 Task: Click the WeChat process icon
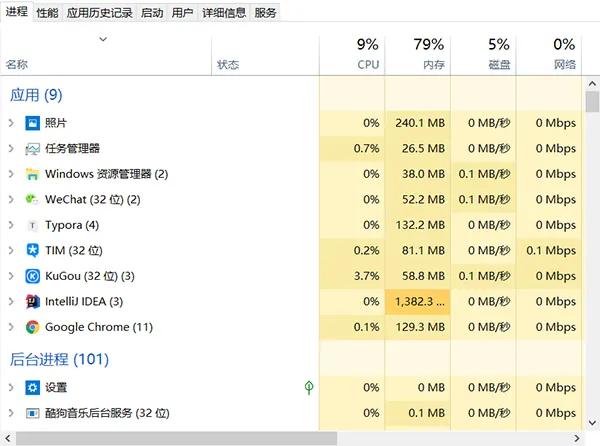33,200
